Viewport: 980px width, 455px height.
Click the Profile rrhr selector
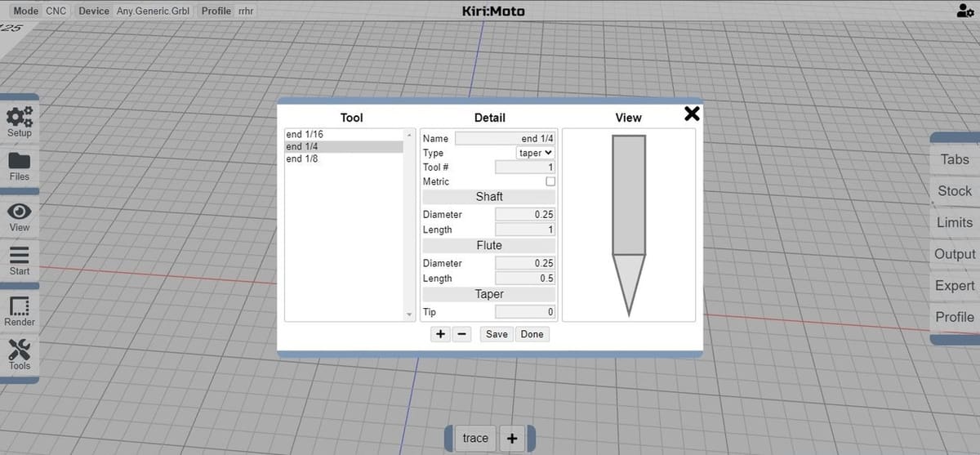pos(228,11)
